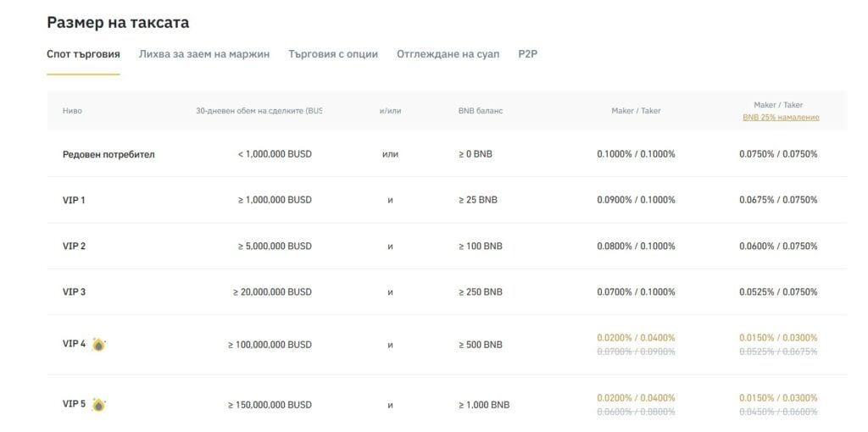Click VIP 5 struck-through fee 0.0450% / 0.0600%
Image resolution: width=868 pixels, height=432 pixels.
(778, 412)
